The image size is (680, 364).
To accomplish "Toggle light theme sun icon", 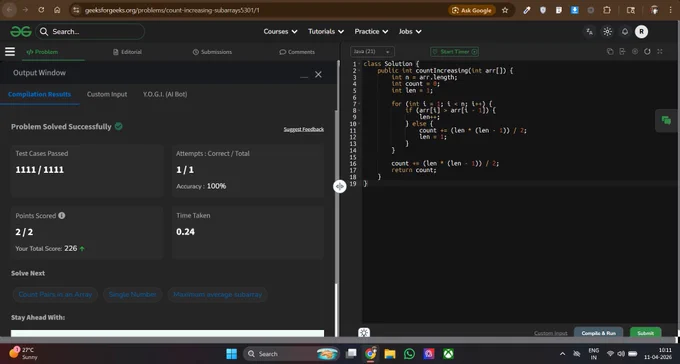I will (607, 31).
